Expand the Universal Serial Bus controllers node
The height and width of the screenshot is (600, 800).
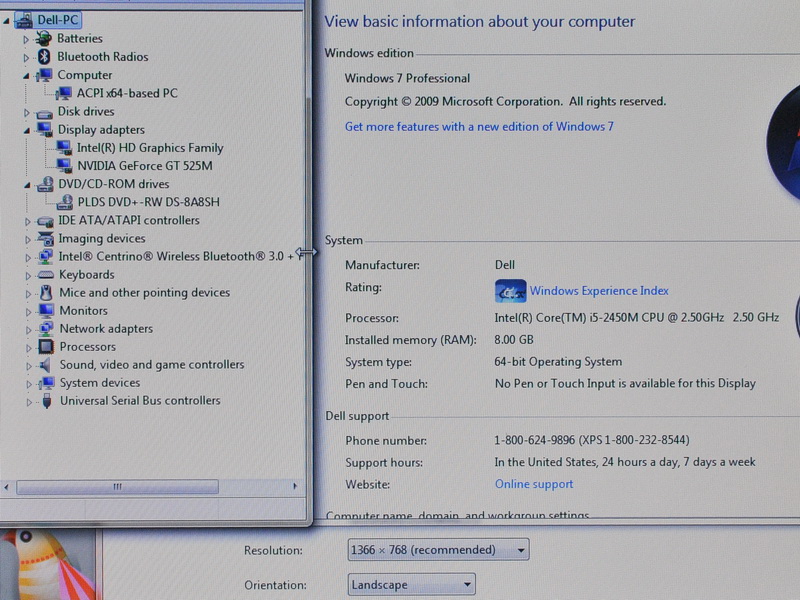(x=29, y=402)
